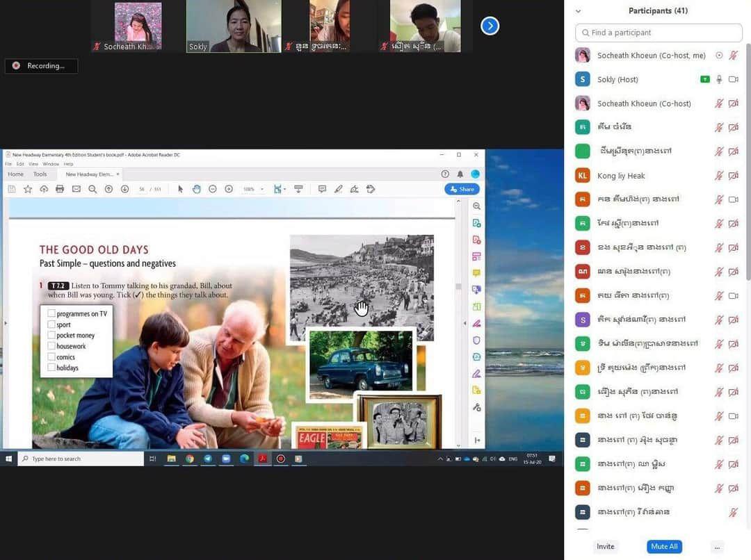Select the Highlight pen tool in toolbar
Screen dimensions: 751x560
click(339, 189)
